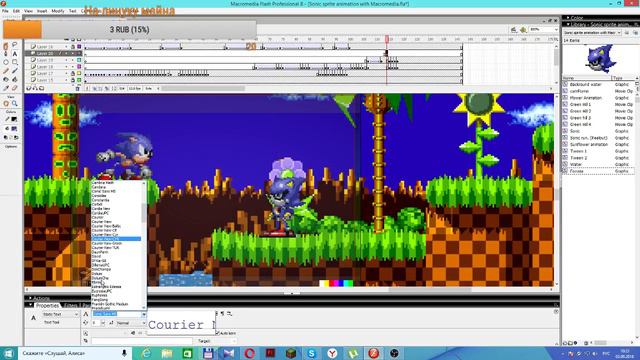Toggle outline square for Layer 14
Viewport: 640px width, 360px height.
(x=79, y=47)
